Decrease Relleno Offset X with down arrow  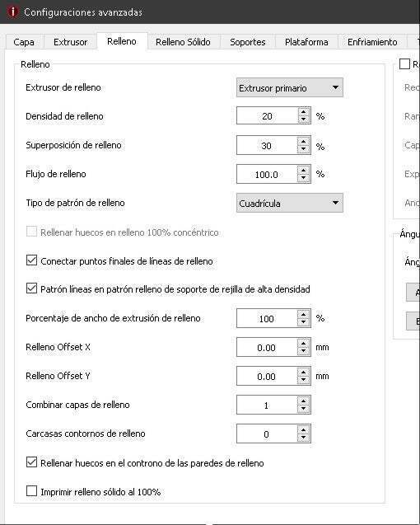point(304,351)
